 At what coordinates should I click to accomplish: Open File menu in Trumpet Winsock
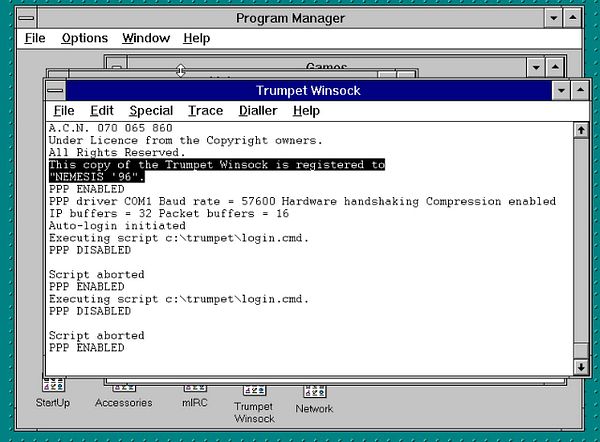pyautogui.click(x=64, y=111)
